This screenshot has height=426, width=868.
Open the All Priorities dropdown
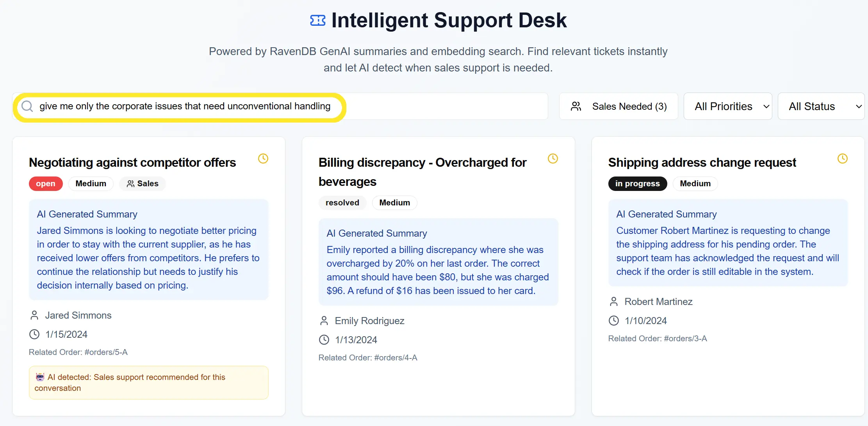[x=728, y=106]
